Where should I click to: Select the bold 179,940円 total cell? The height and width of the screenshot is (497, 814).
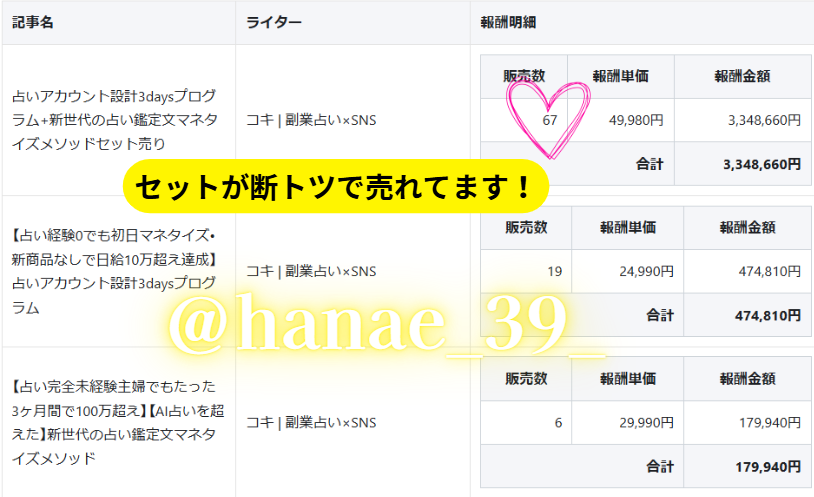748,466
